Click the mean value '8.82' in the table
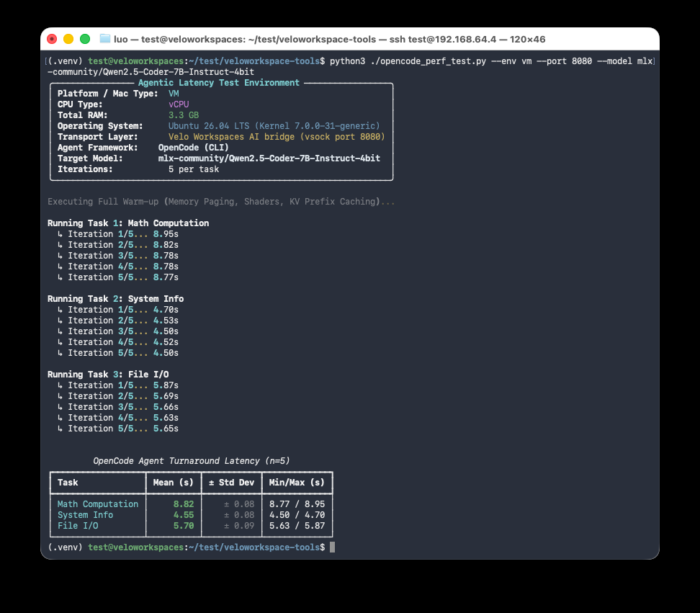The image size is (700, 613). click(184, 504)
